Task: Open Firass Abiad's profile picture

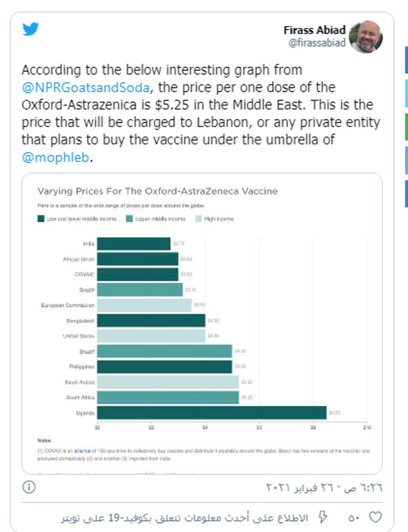Action: click(x=366, y=37)
